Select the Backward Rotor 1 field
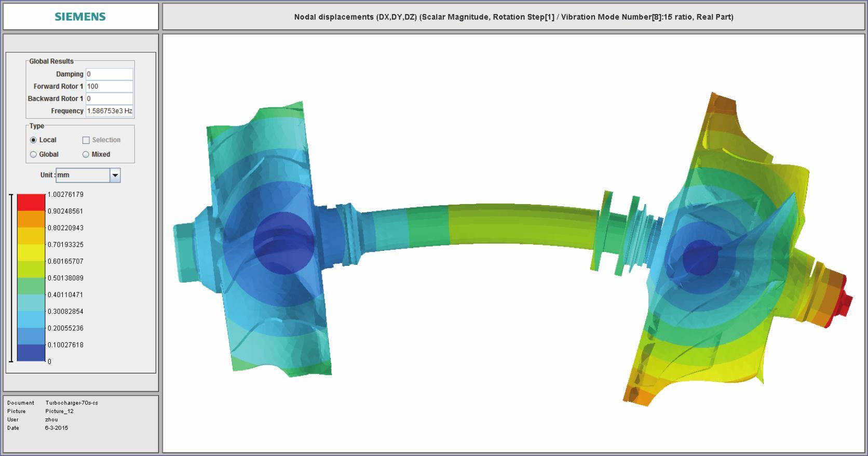868x456 pixels. (109, 99)
